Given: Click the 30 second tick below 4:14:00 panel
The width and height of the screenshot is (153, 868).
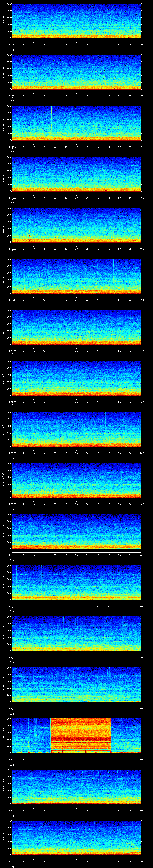Looking at the screenshot, I should pyautogui.click(x=76, y=44).
